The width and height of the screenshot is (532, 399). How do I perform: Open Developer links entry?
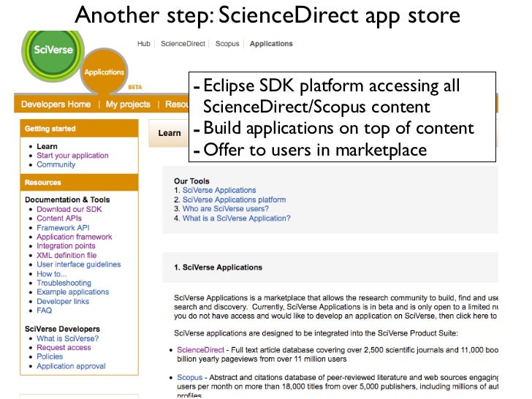click(x=63, y=301)
